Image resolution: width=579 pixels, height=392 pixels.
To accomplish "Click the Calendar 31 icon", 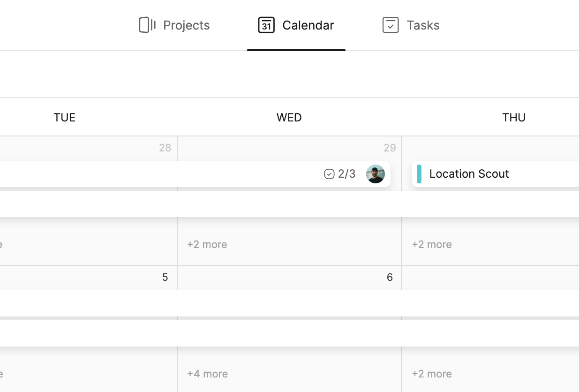I will point(266,25).
